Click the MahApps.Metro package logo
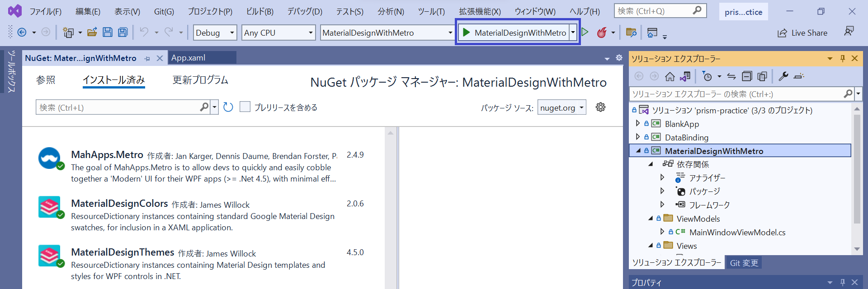The height and width of the screenshot is (289, 868). coord(50,158)
